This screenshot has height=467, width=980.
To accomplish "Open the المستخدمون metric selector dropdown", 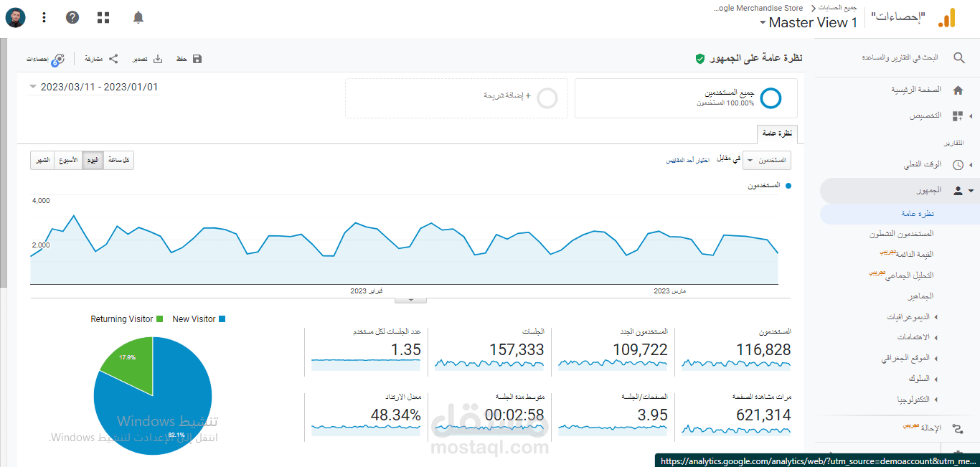I will point(767,160).
